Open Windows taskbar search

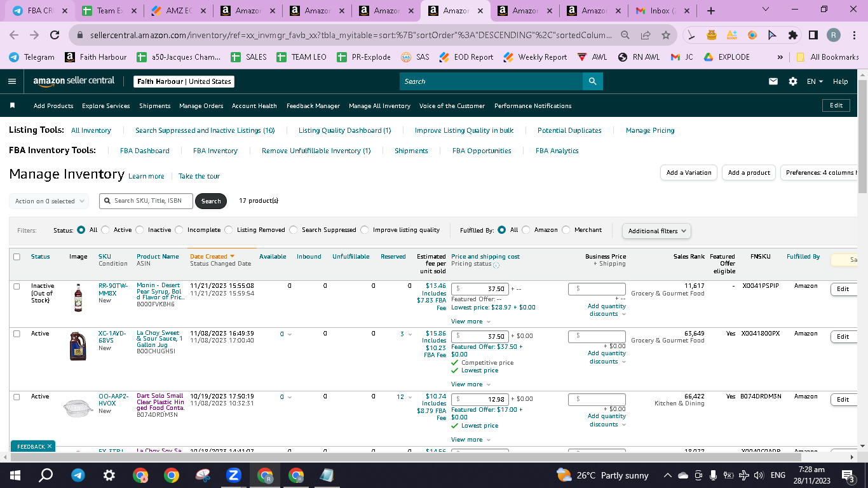pos(46,475)
